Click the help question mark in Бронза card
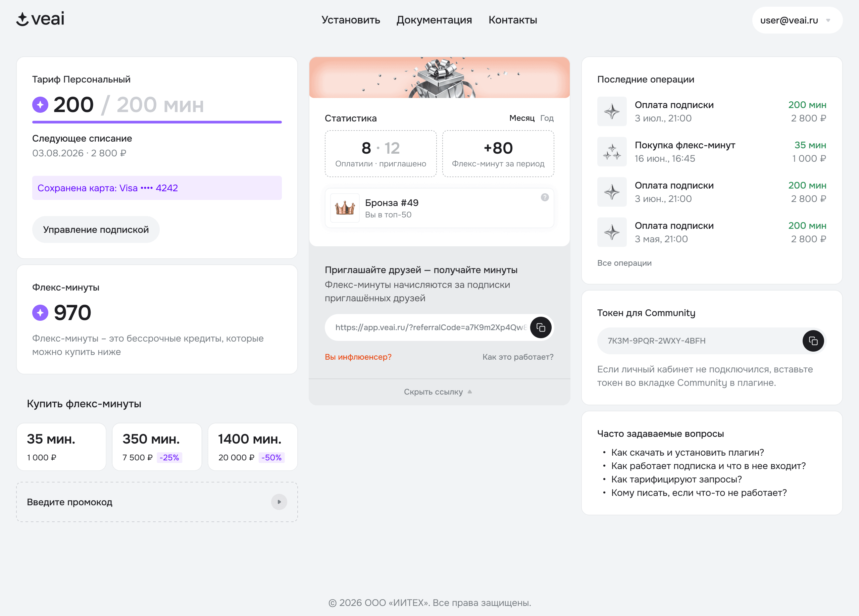 pyautogui.click(x=545, y=197)
